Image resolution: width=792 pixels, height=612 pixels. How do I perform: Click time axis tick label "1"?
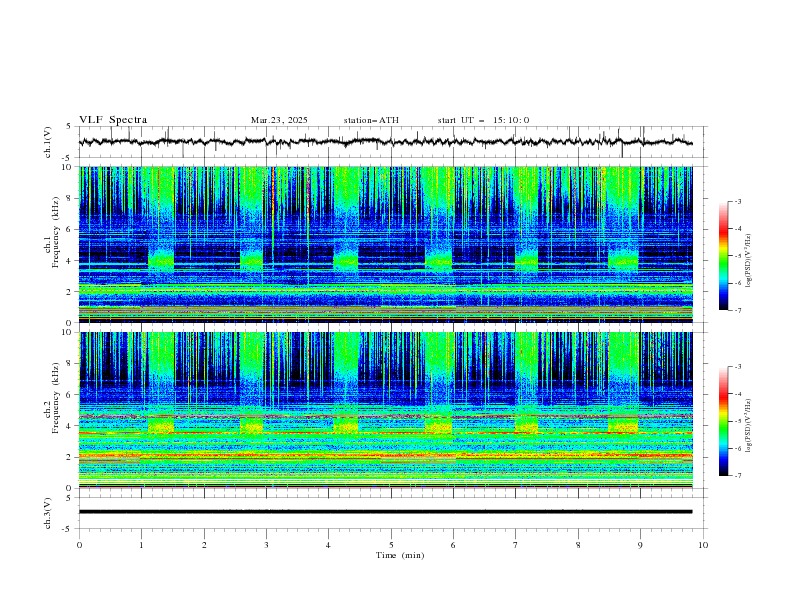[141, 545]
